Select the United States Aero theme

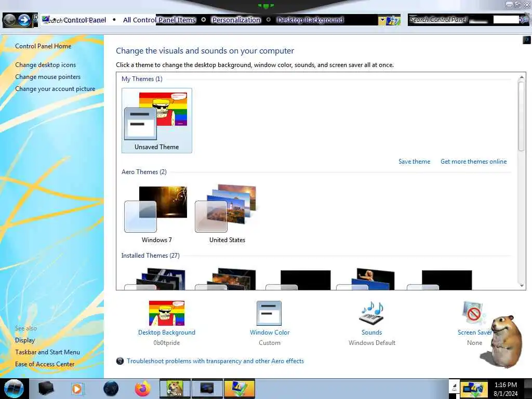pos(227,214)
